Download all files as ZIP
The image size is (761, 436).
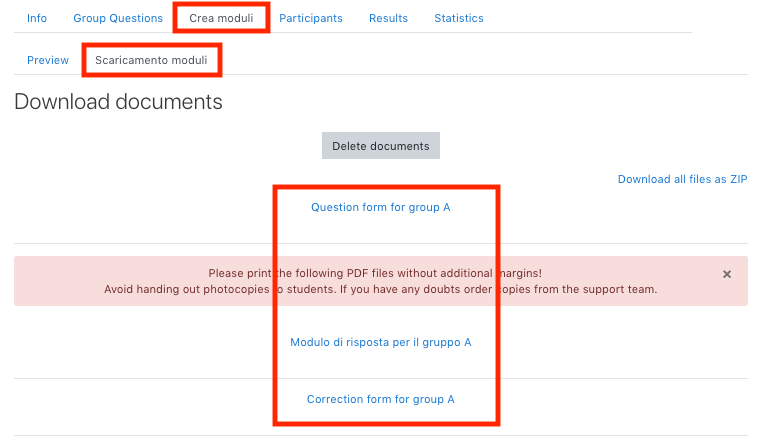coord(682,179)
